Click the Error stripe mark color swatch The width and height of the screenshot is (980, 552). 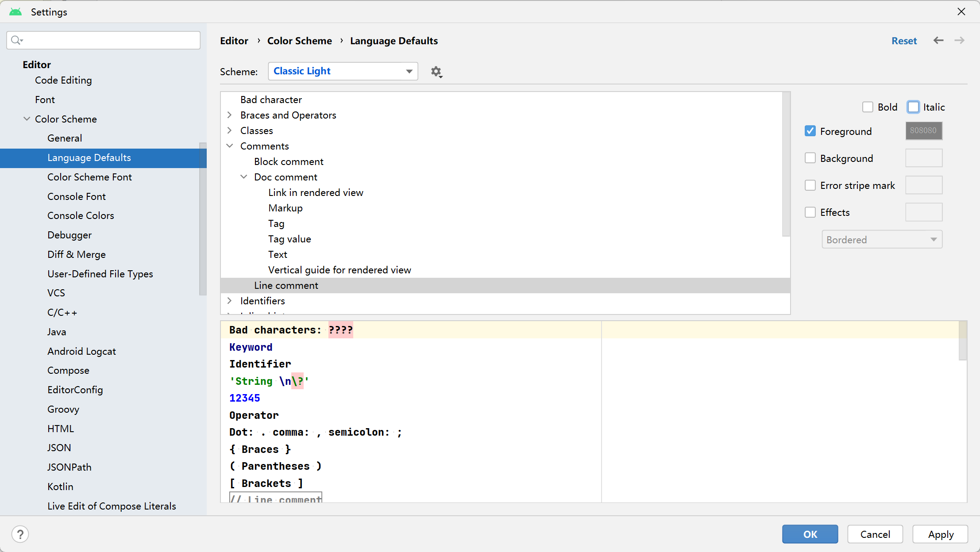[x=924, y=185]
